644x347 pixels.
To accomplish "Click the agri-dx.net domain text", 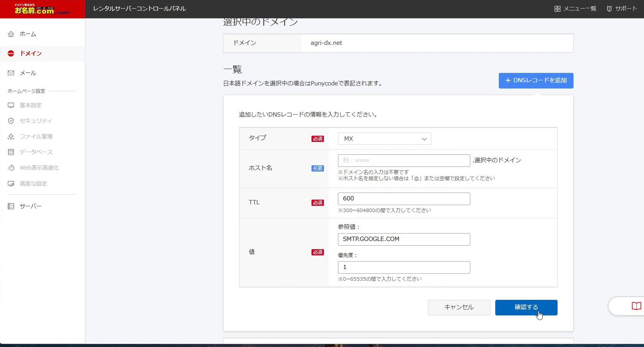I will point(326,43).
